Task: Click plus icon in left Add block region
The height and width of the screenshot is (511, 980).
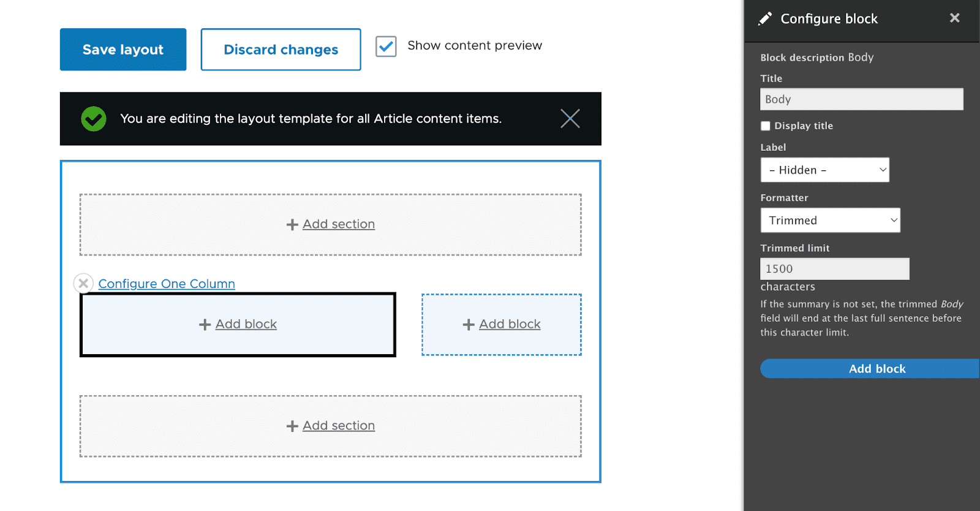Action: [x=205, y=325]
